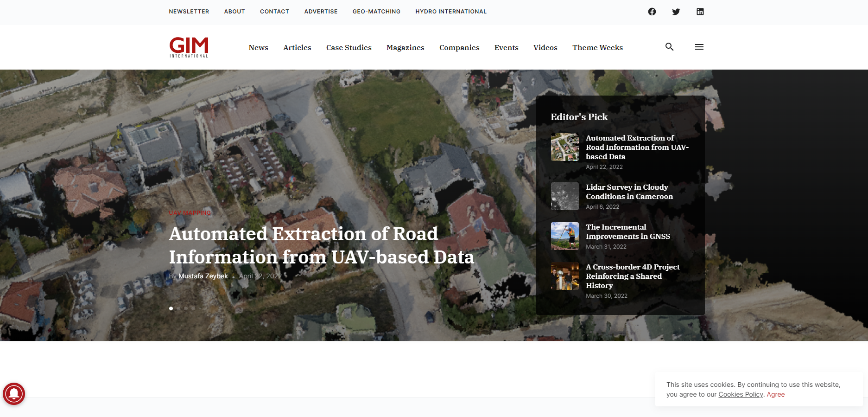Open Lidar Survey in Cameroon thumbnail

[564, 196]
